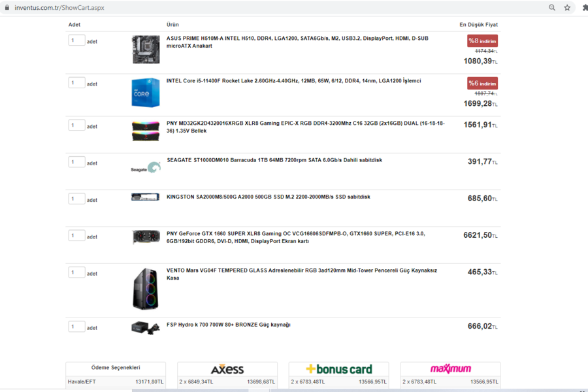Open FSP Hydro k 700 product link

click(229, 325)
